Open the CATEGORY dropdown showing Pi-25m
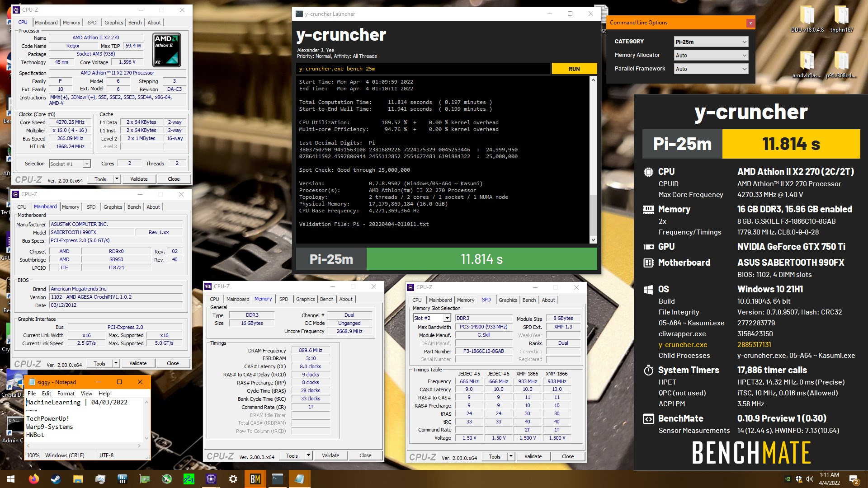 point(711,42)
